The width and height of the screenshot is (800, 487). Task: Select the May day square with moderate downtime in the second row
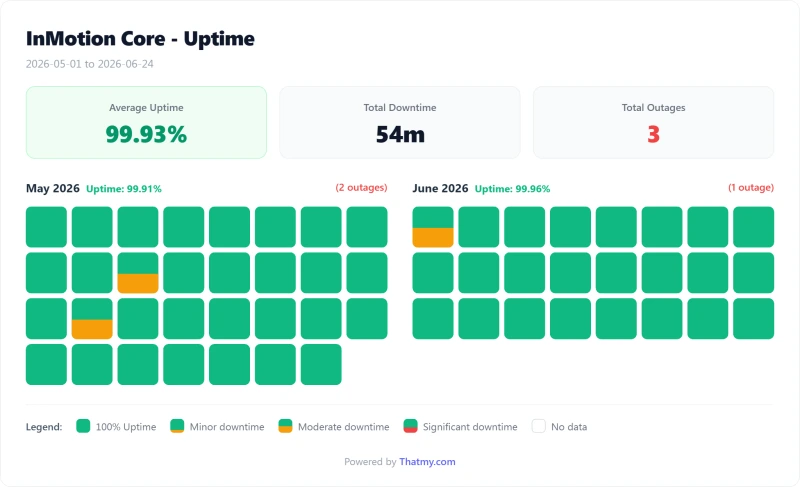[x=138, y=273]
